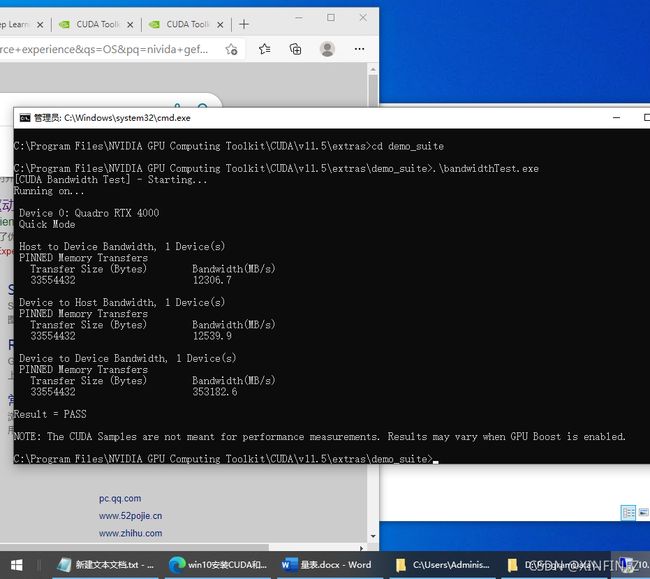Screen dimensions: 650x579
Task: Open the Windows Start menu
Action: 15,564
